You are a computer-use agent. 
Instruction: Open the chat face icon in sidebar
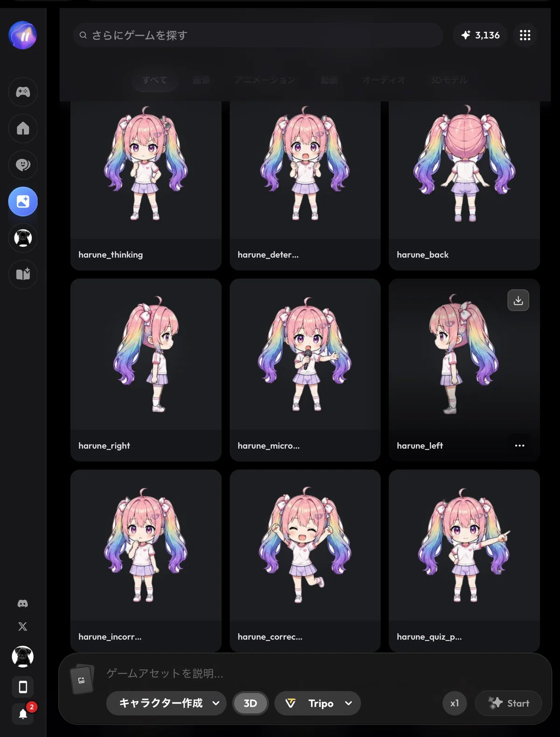[23, 165]
